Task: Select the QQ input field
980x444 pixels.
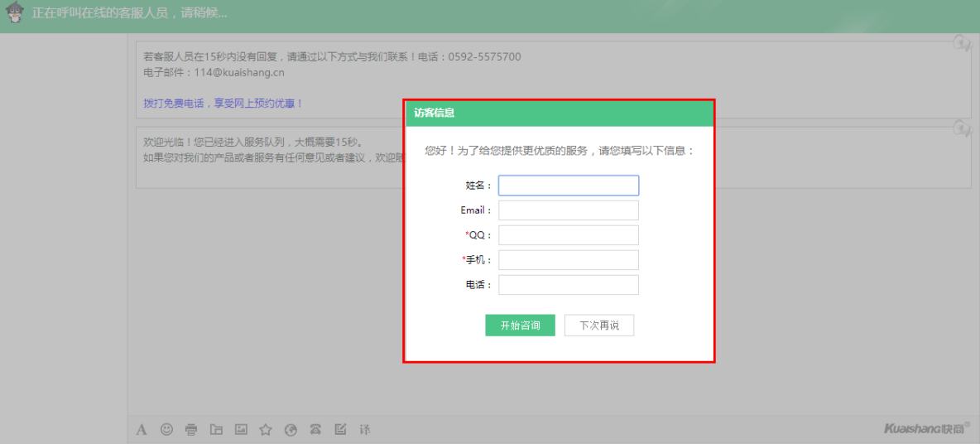Action: 568,235
